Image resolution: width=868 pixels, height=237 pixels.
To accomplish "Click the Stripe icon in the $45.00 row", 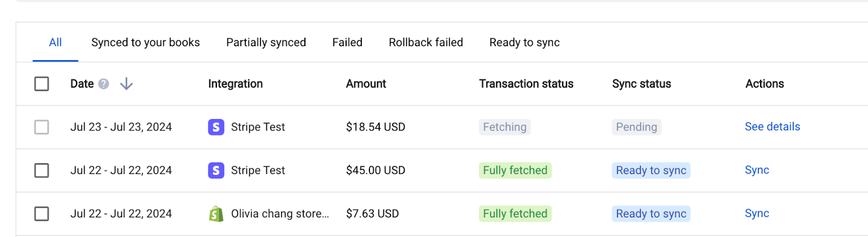I will [x=216, y=171].
